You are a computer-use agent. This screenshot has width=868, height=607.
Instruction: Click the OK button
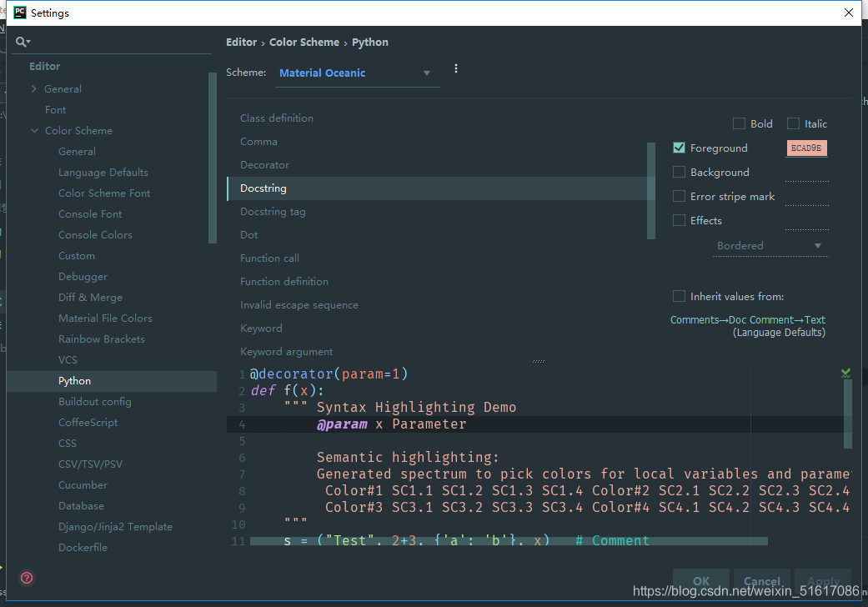701,581
